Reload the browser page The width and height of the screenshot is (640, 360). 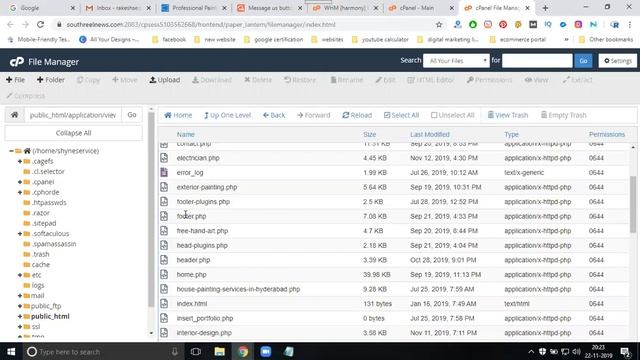pyautogui.click(x=40, y=24)
